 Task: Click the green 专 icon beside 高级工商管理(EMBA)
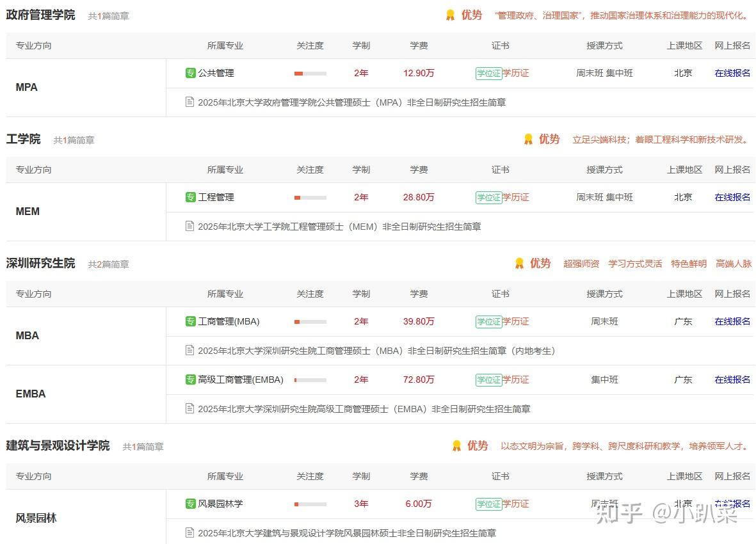191,380
